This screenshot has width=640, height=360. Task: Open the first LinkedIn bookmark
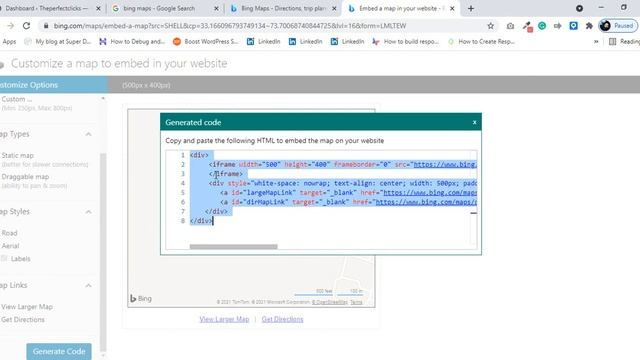(263, 41)
